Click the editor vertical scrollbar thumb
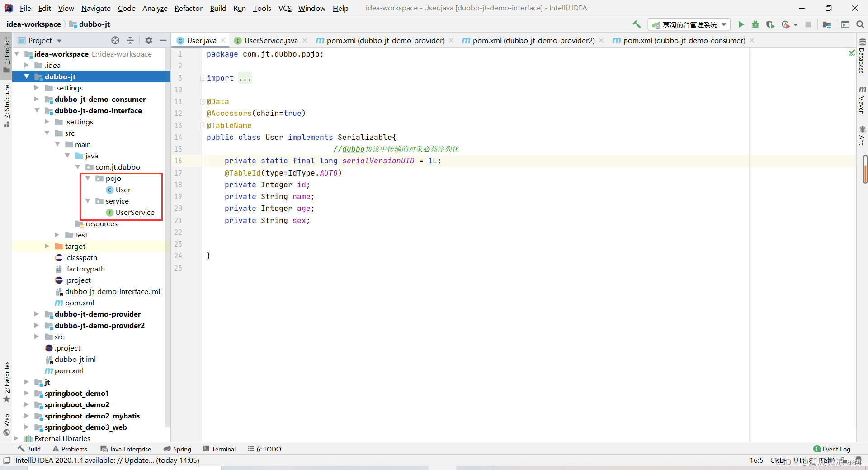Viewport: 868px width, 470px height. tap(865, 169)
